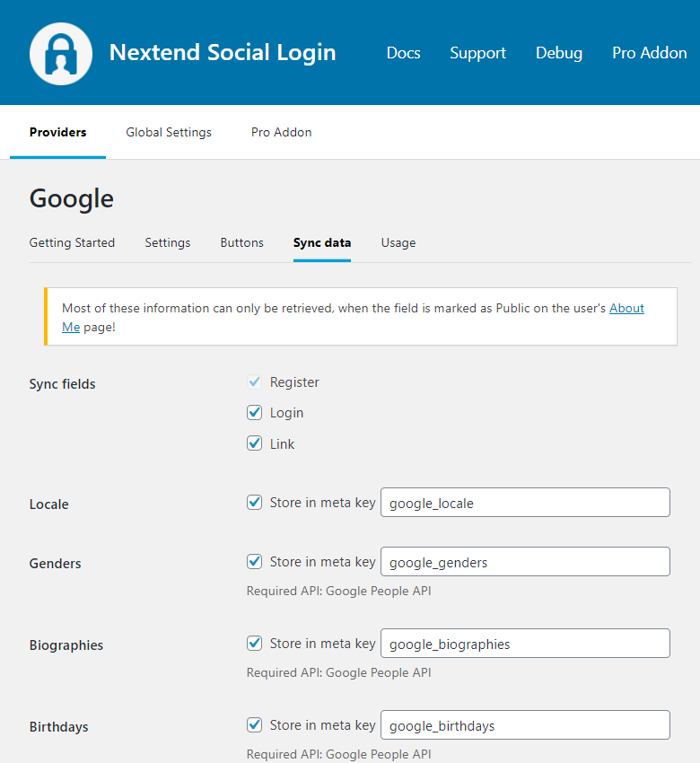The width and height of the screenshot is (700, 763).
Task: Uncheck Biographies store in meta key
Action: coord(255,644)
